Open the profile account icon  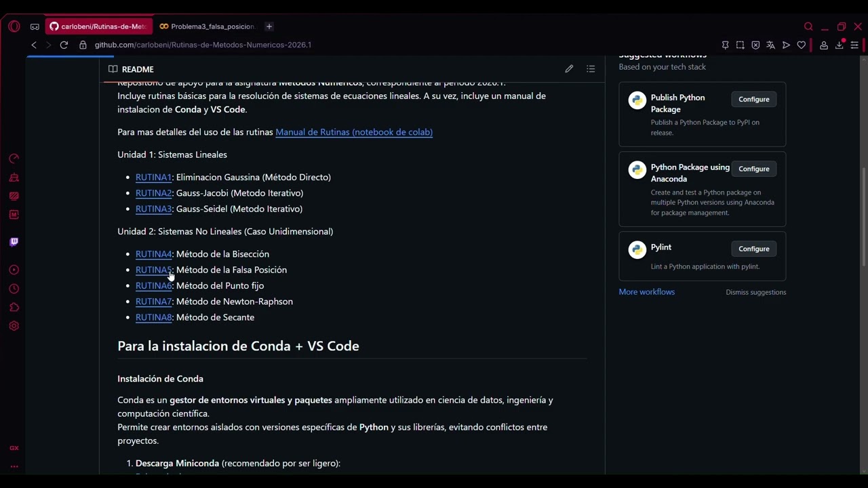pyautogui.click(x=824, y=45)
